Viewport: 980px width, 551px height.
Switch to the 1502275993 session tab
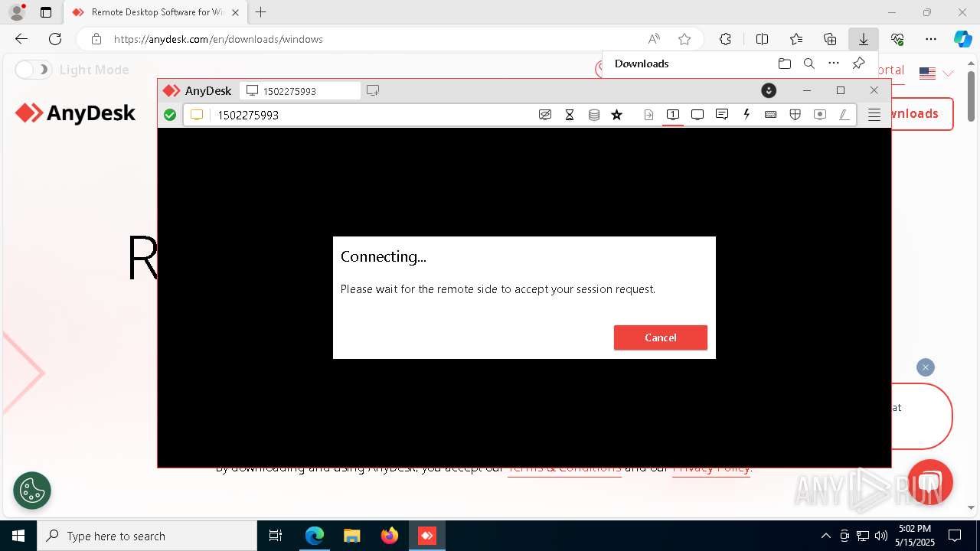(x=300, y=90)
